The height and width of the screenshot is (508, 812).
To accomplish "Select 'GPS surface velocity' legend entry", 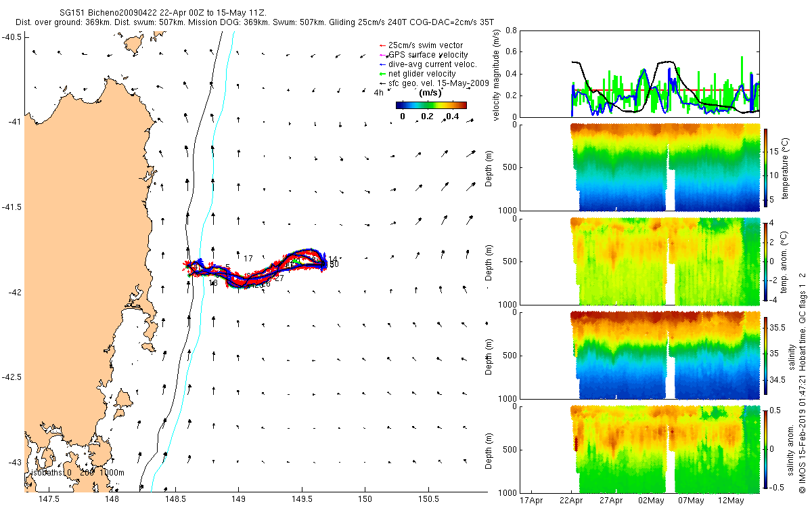I will pos(428,54).
